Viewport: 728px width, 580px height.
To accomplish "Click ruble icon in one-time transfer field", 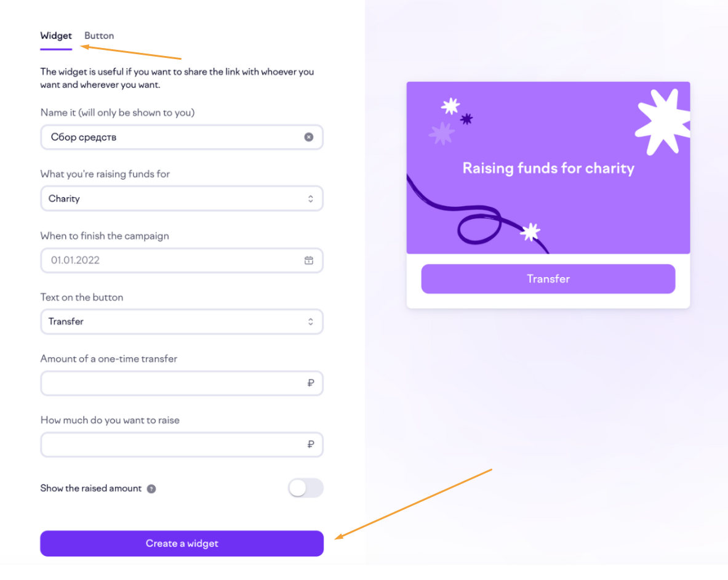I will pos(311,382).
